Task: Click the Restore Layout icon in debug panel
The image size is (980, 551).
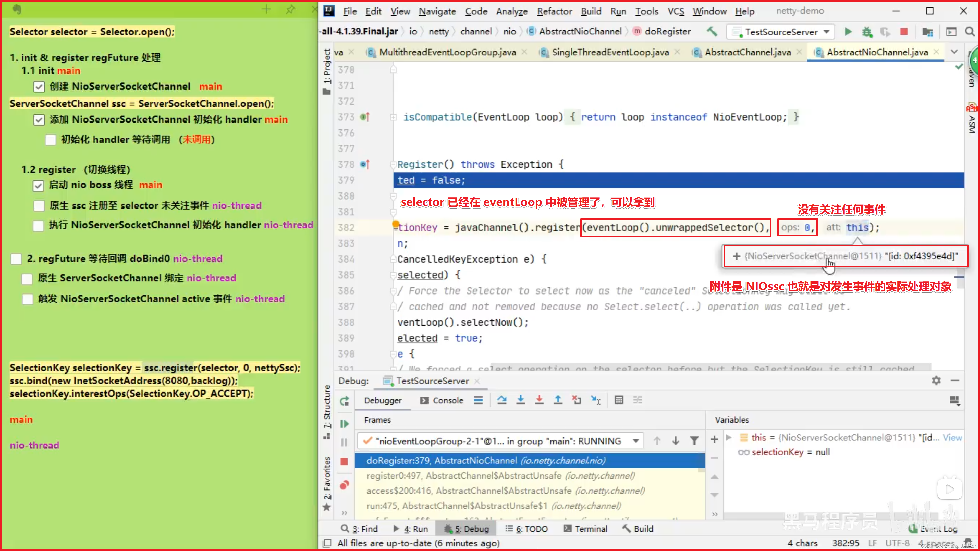Action: point(954,401)
